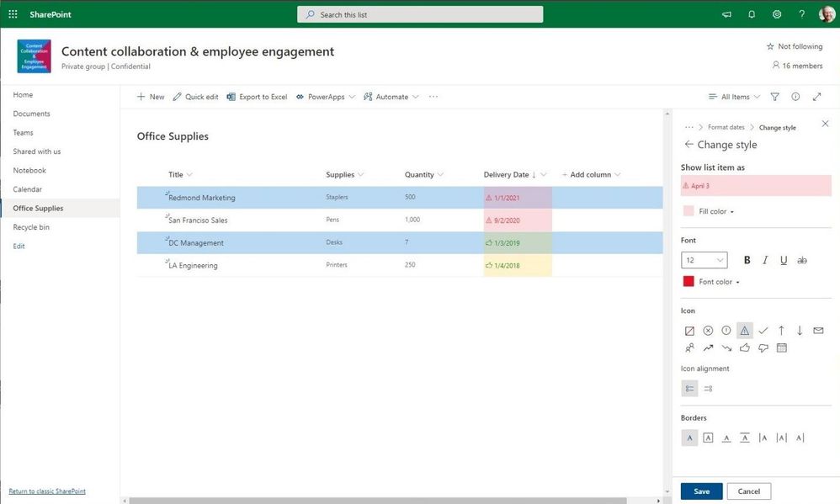
Task: Select the top border option
Action: click(745, 438)
